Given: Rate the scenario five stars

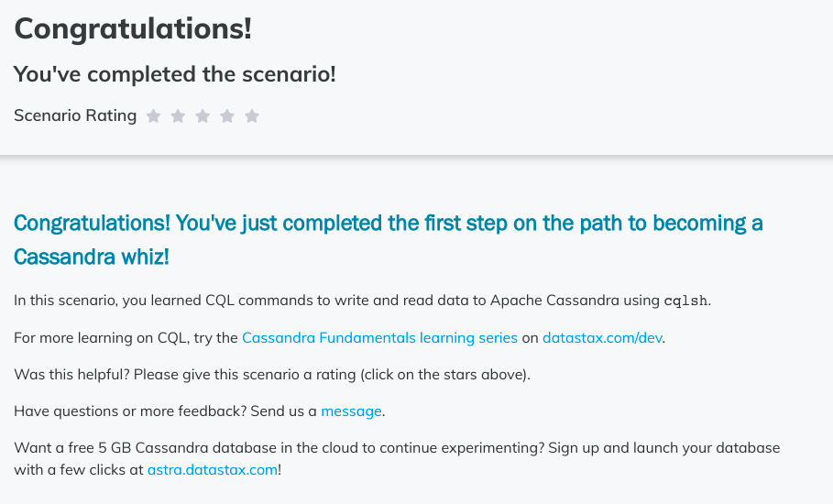Looking at the screenshot, I should tap(252, 115).
